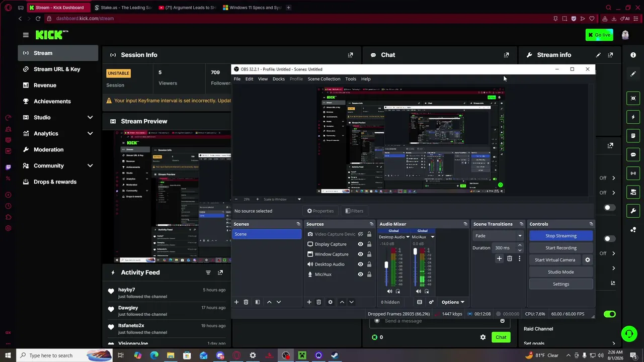Open Desktop Audio channel dropdown arrow
Image resolution: width=644 pixels, height=362 pixels.
pos(408,237)
